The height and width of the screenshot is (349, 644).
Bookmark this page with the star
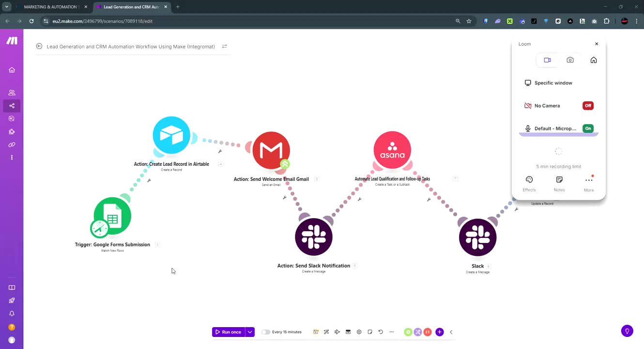469,21
